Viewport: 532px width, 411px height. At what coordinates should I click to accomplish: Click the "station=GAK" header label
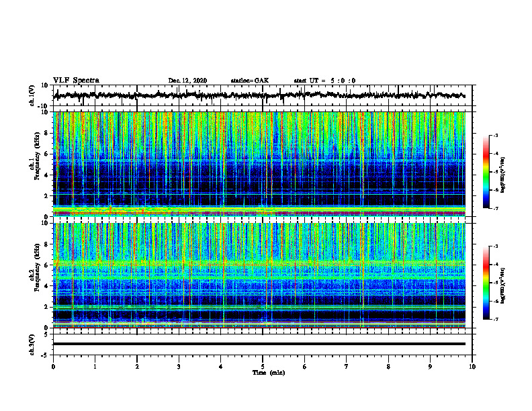[x=250, y=81]
